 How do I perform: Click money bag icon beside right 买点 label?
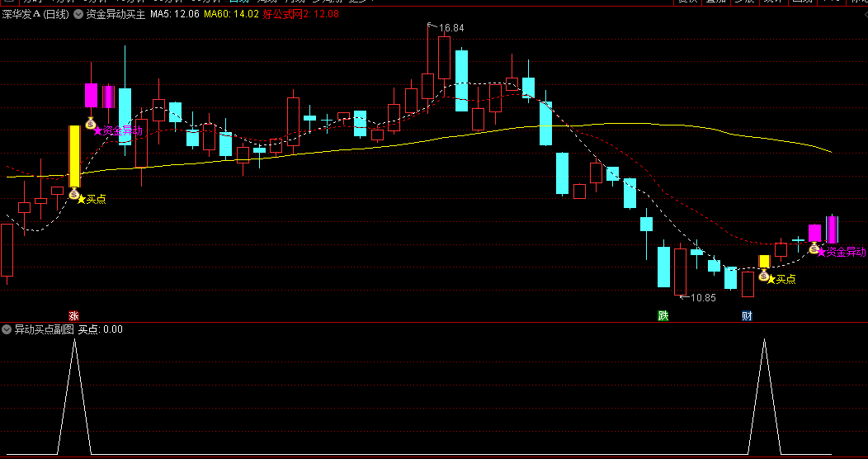coord(763,275)
